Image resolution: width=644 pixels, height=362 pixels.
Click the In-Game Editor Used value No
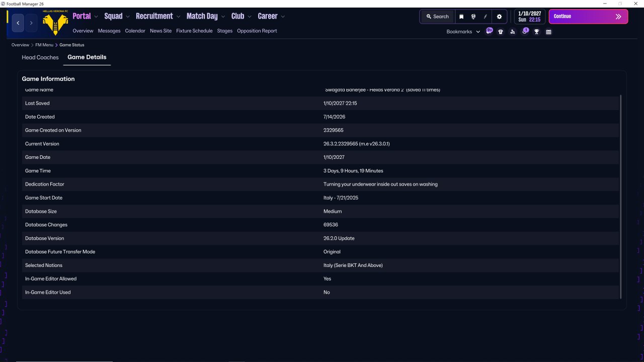pyautogui.click(x=327, y=293)
